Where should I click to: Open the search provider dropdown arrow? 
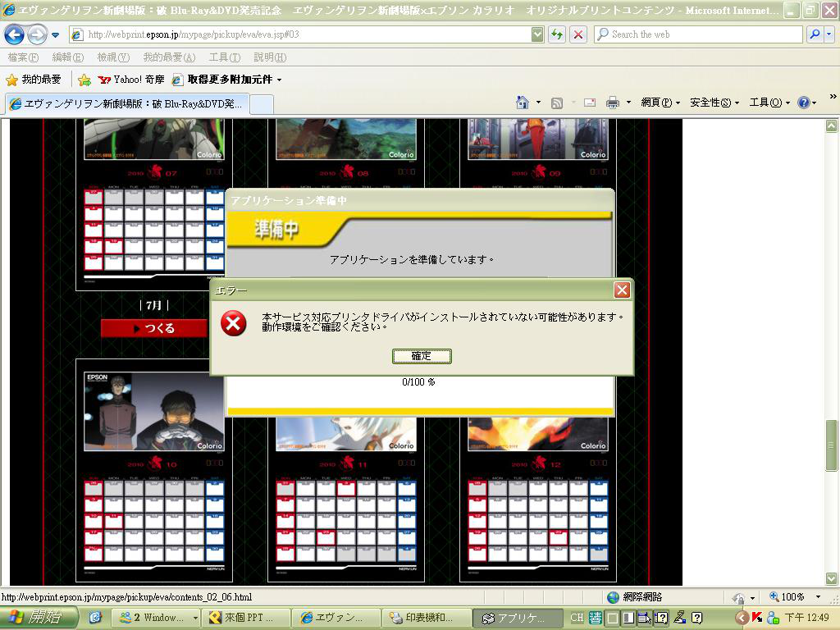pyautogui.click(x=829, y=34)
